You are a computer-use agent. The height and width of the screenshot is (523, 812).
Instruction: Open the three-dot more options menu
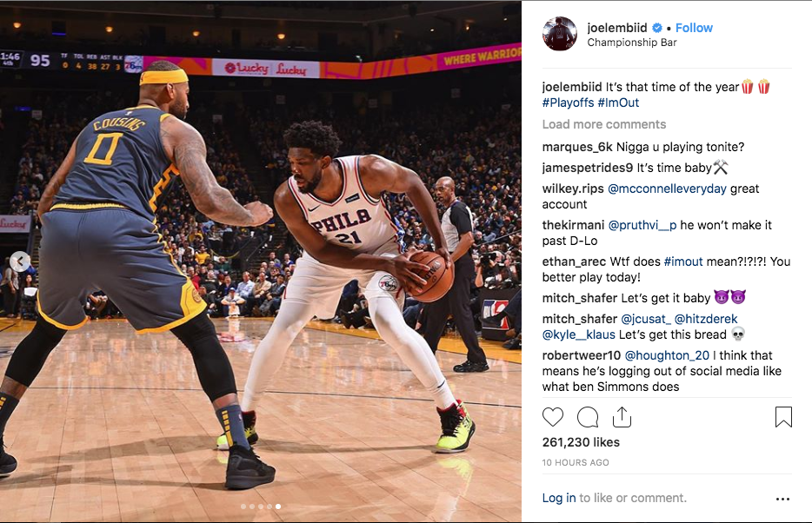(783, 499)
